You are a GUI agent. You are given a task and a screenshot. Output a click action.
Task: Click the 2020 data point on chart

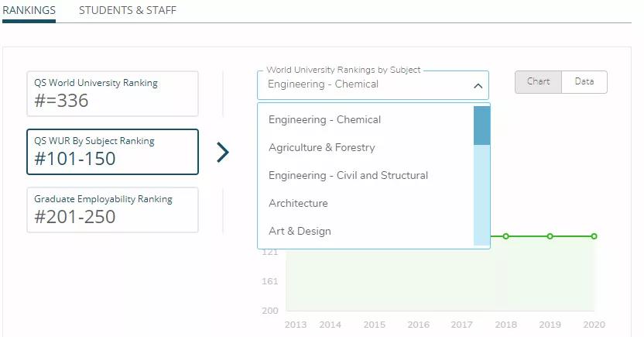(594, 236)
